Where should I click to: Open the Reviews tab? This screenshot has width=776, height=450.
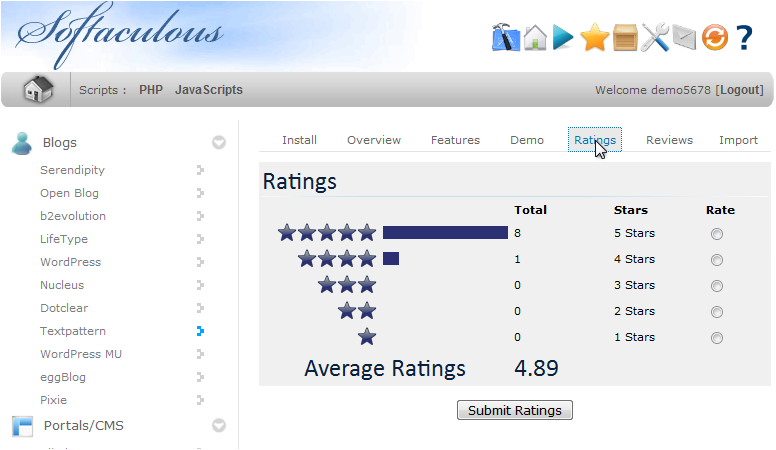(x=669, y=140)
